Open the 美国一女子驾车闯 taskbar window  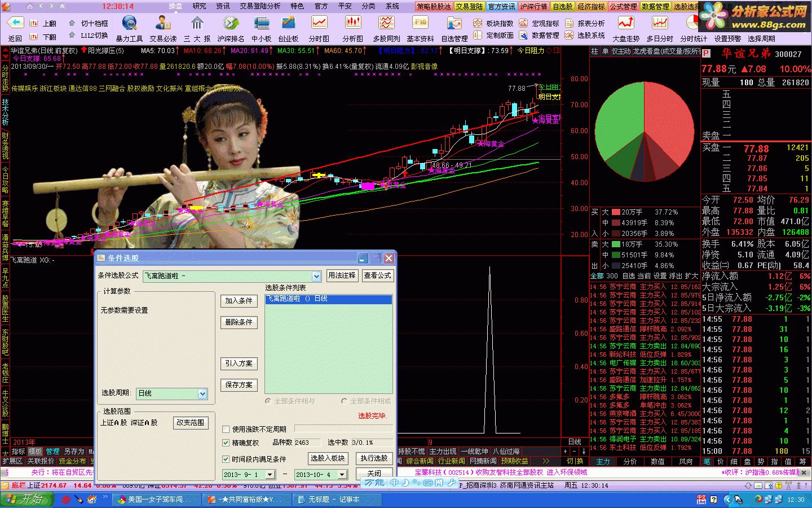[x=157, y=500]
